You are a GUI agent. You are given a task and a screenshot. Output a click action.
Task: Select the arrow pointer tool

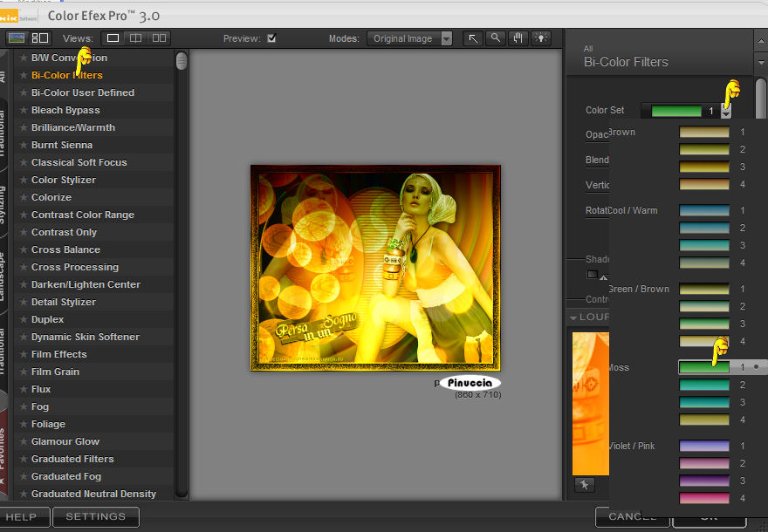click(x=472, y=38)
